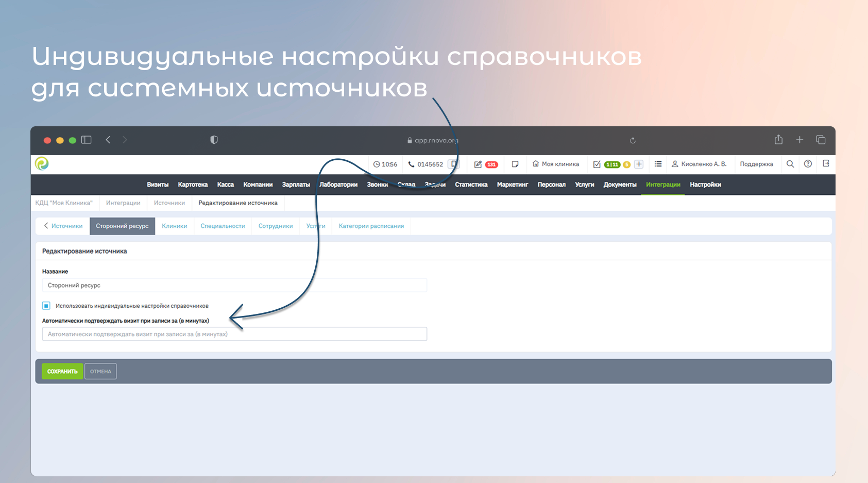Click the logout icon in header

(826, 164)
